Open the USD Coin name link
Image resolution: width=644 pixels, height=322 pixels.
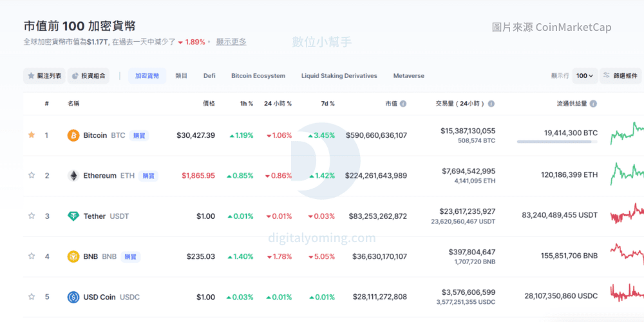[99, 297]
